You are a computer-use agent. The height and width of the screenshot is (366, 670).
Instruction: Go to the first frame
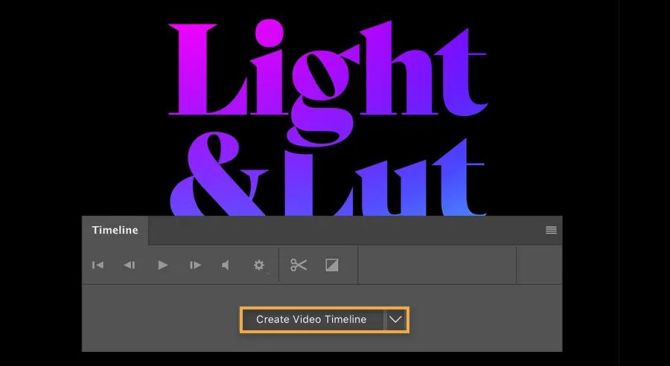pos(98,265)
